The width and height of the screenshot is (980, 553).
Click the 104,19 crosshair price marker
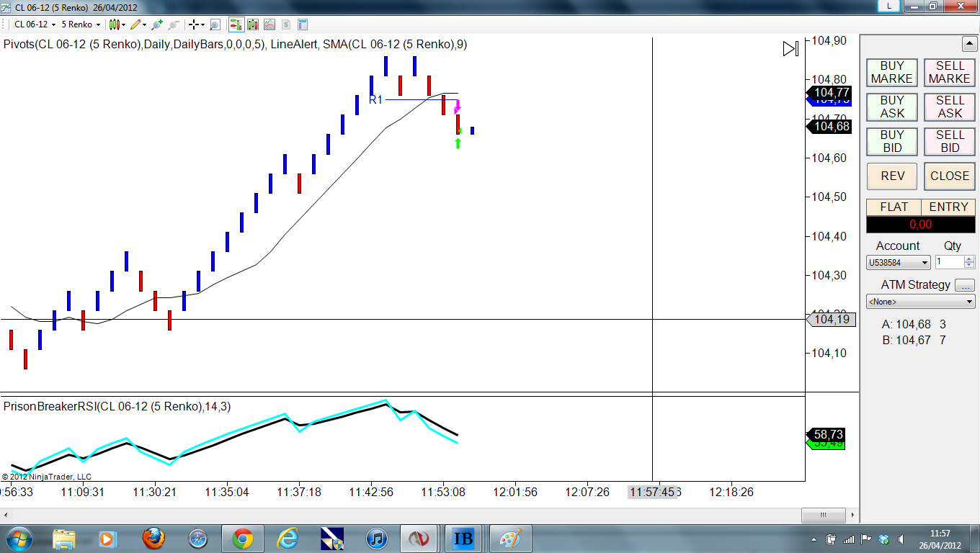(831, 319)
